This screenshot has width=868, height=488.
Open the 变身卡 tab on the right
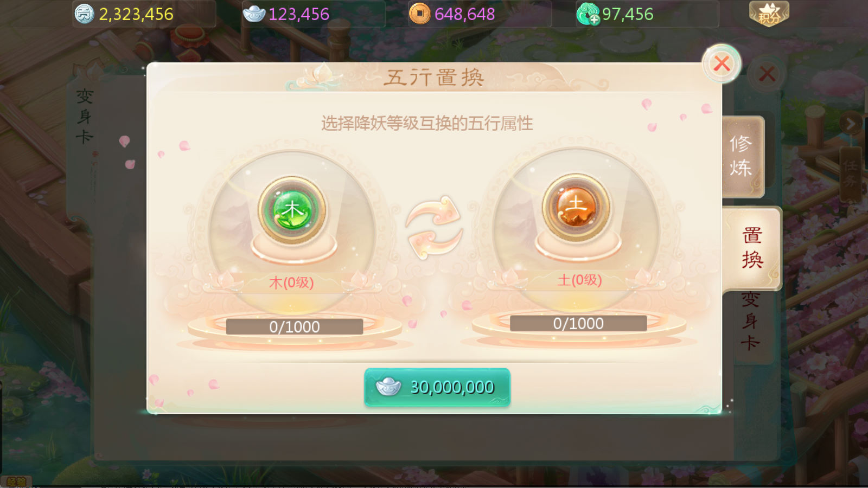tap(751, 321)
